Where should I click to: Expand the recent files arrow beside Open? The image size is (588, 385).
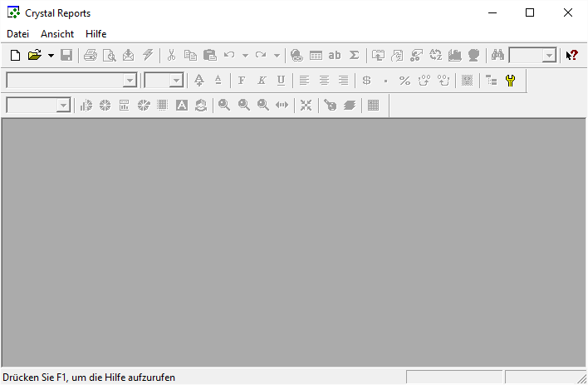51,56
